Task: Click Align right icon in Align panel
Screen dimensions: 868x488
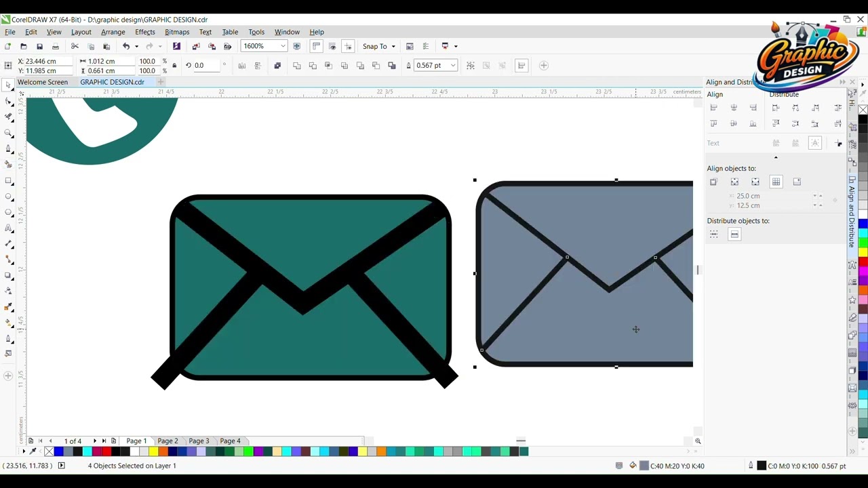Action: click(x=753, y=108)
